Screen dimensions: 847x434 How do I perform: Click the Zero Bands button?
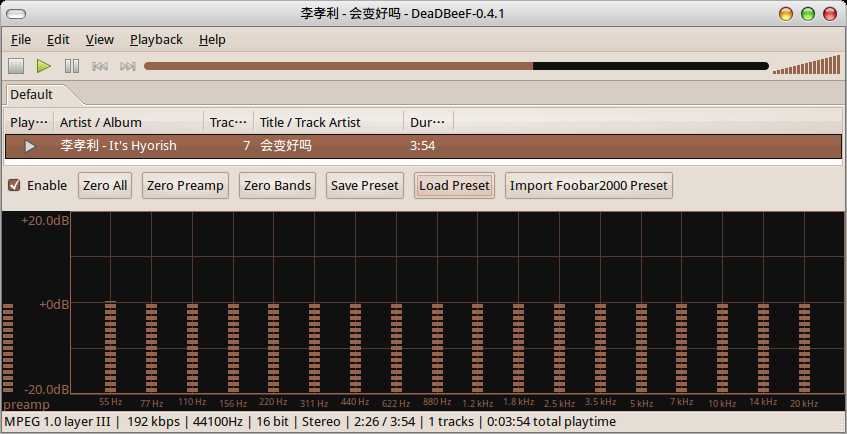(277, 185)
